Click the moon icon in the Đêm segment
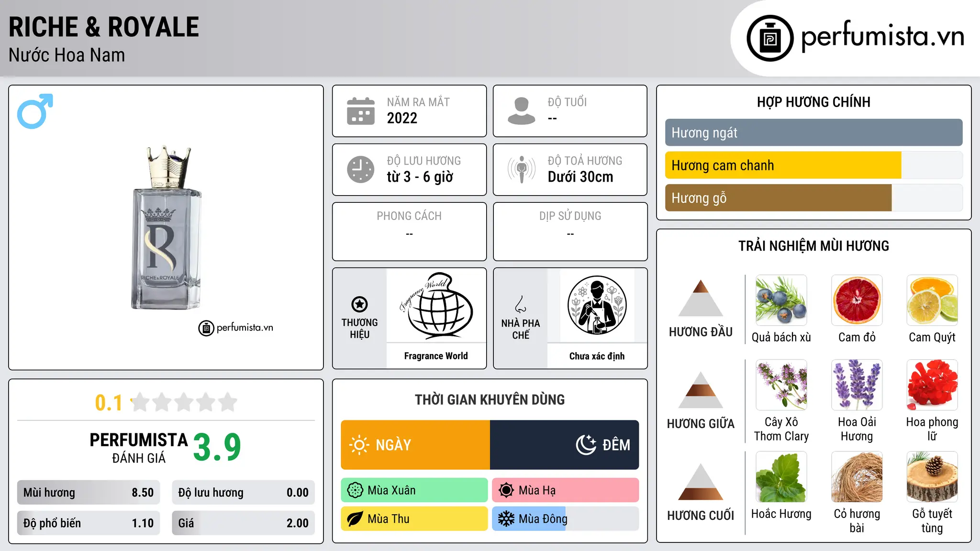Image resolution: width=980 pixels, height=551 pixels. (586, 445)
